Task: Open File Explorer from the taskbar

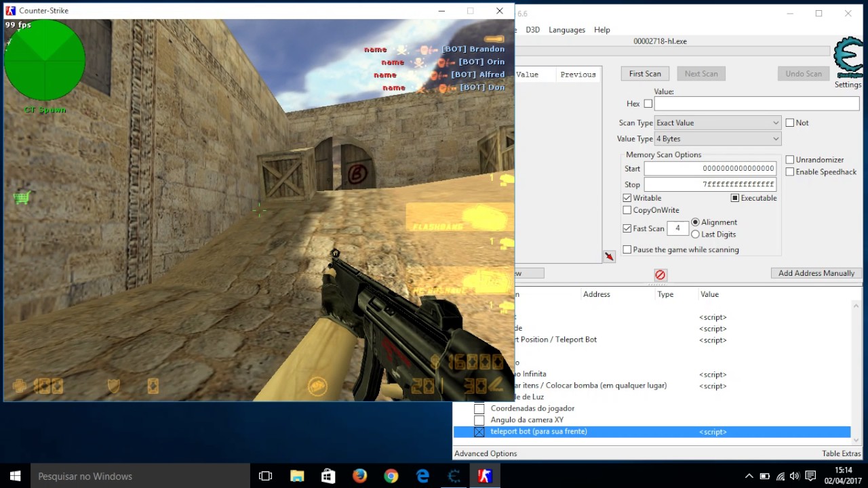Action: click(297, 476)
